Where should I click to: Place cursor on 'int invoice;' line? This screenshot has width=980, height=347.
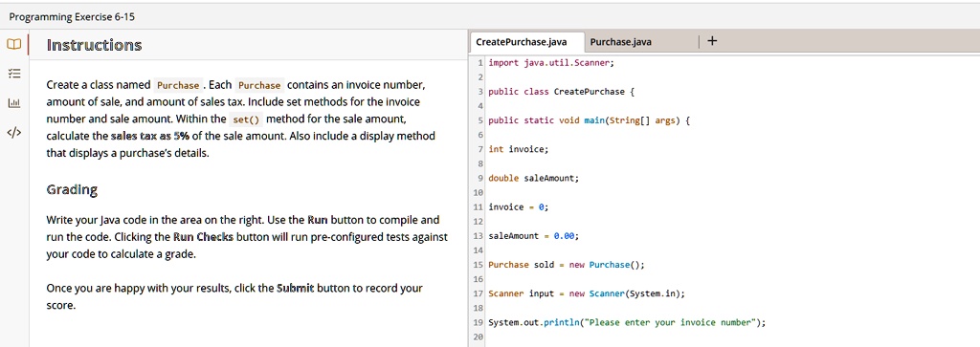[x=518, y=149]
